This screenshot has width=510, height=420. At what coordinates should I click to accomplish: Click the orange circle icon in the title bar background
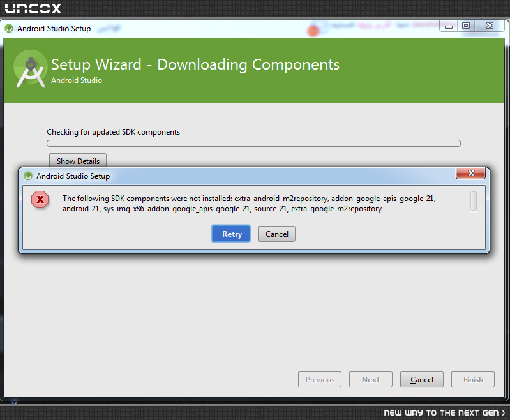point(313,31)
